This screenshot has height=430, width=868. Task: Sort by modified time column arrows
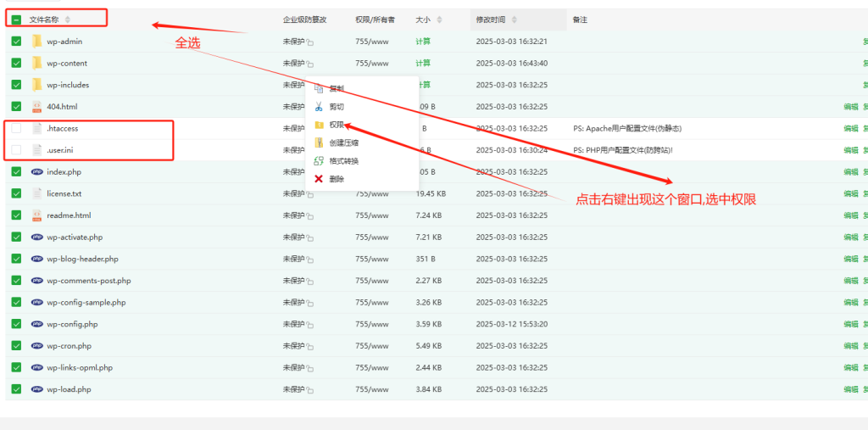pyautogui.click(x=515, y=20)
